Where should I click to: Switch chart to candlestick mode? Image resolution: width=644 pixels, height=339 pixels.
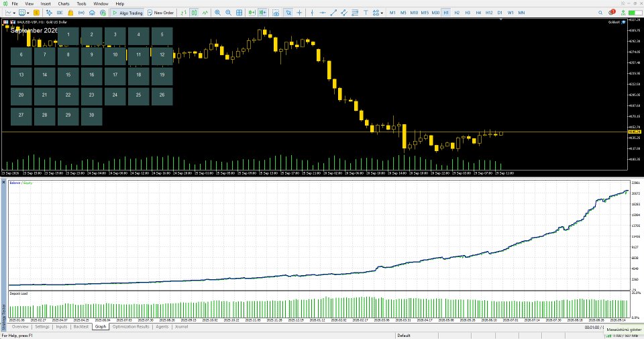tap(195, 13)
